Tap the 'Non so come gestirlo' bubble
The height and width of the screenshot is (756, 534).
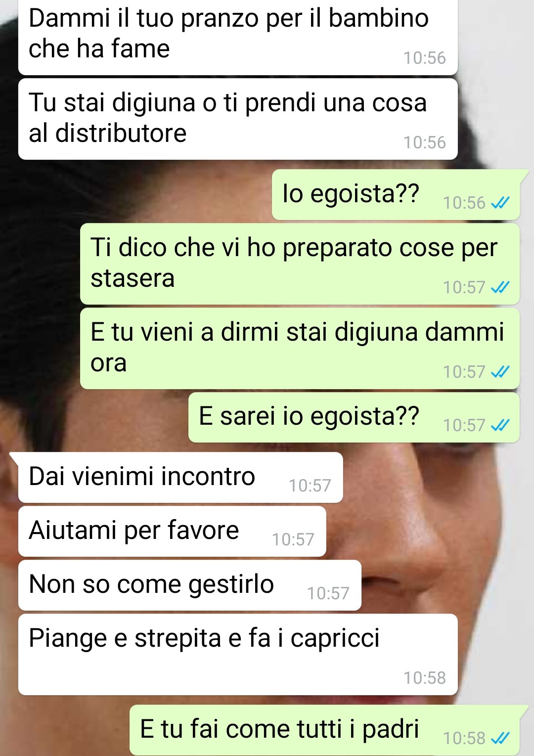click(190, 585)
